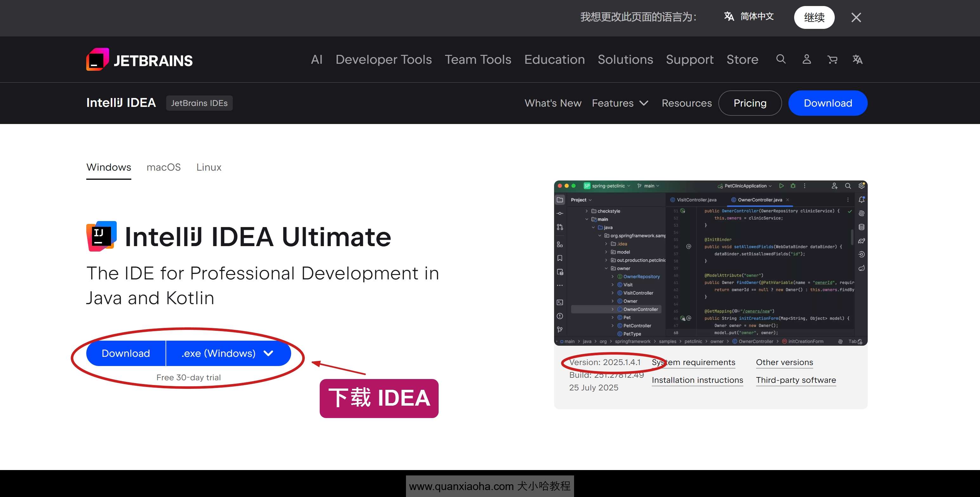Open the site search icon
This screenshot has width=980, height=497.
pyautogui.click(x=781, y=59)
